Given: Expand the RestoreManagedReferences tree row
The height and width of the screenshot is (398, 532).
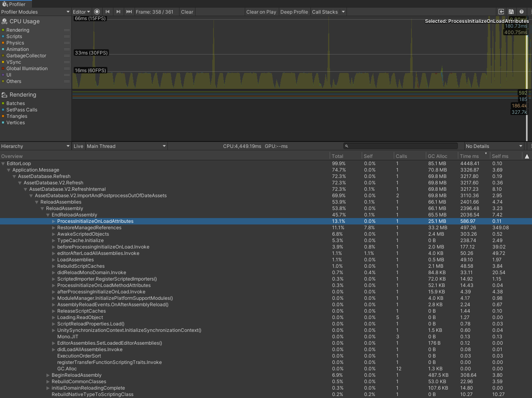Looking at the screenshot, I should click(54, 228).
